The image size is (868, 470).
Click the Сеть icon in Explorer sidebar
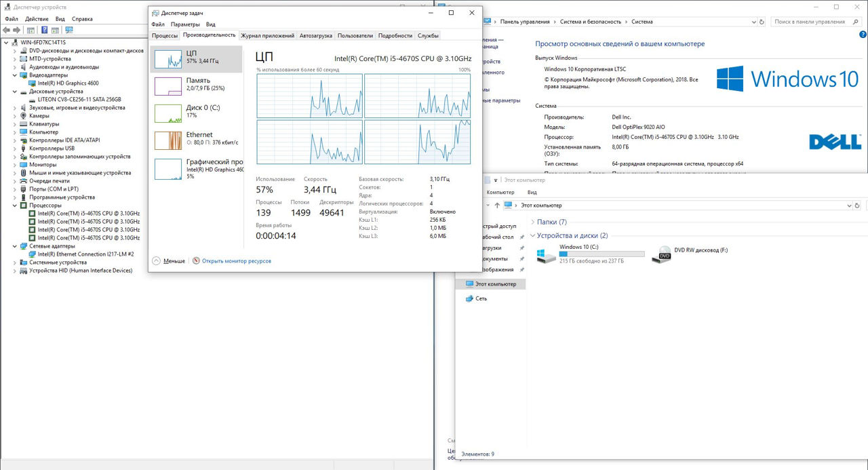(471, 298)
